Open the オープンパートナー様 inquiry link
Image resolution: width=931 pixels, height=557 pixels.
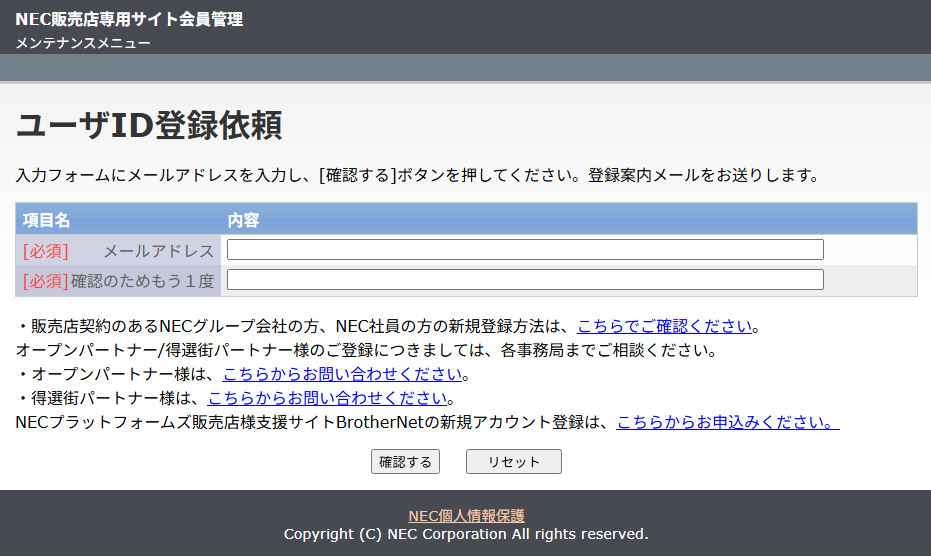tap(342, 374)
